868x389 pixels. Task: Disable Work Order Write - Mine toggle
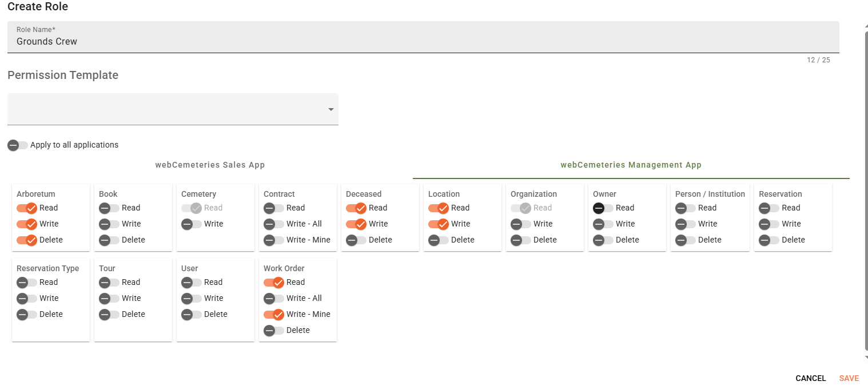(x=273, y=315)
